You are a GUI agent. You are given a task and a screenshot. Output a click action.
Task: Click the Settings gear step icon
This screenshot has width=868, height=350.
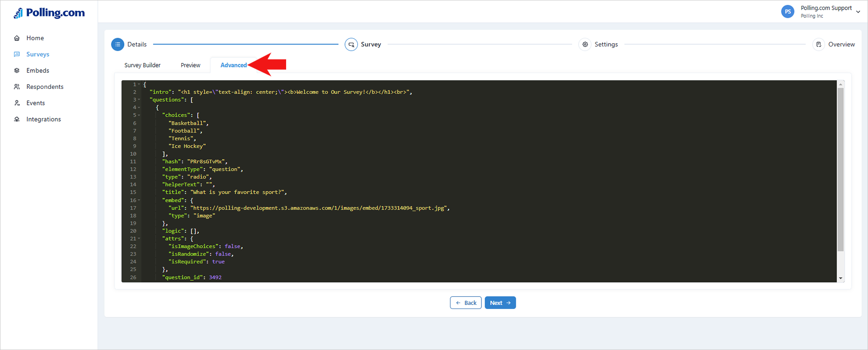click(x=585, y=44)
